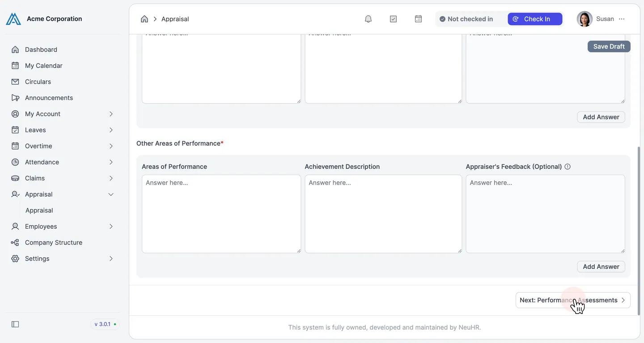Click Susan's profile avatar
This screenshot has width=644, height=343.
[585, 19]
